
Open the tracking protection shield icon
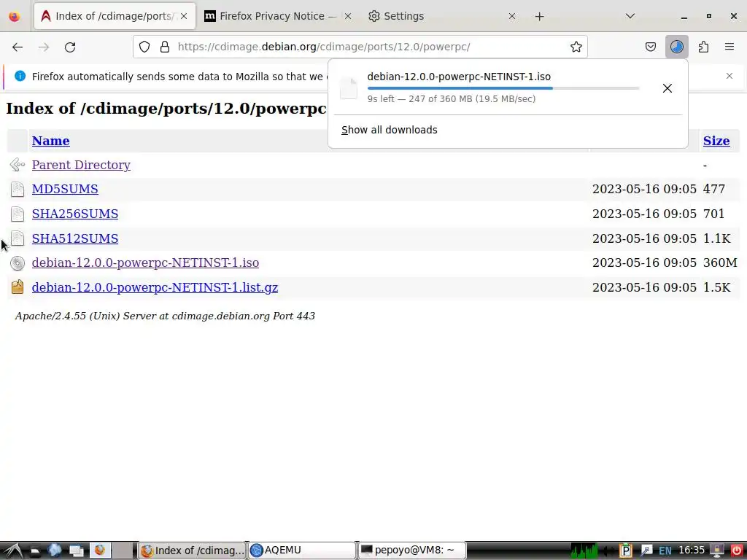144,47
